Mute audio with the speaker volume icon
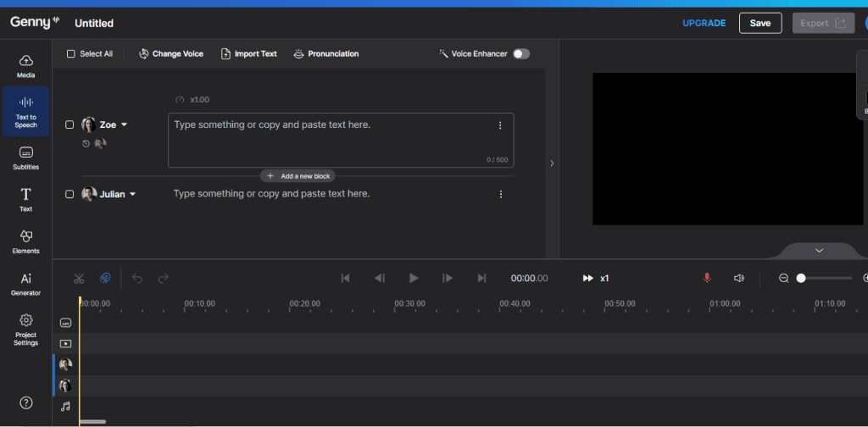 pyautogui.click(x=738, y=278)
